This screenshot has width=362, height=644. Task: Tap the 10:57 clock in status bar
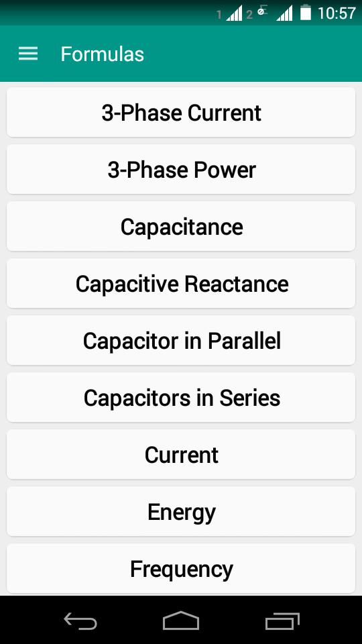click(337, 13)
